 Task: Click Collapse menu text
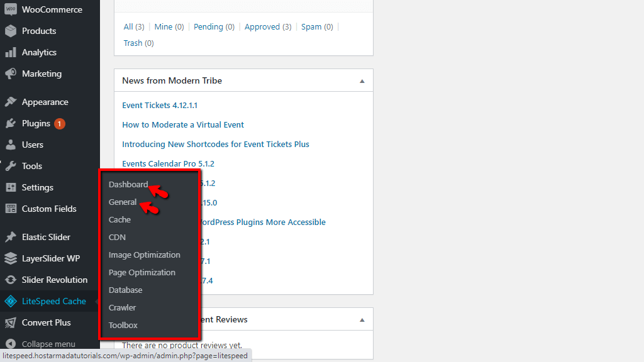coord(48,344)
